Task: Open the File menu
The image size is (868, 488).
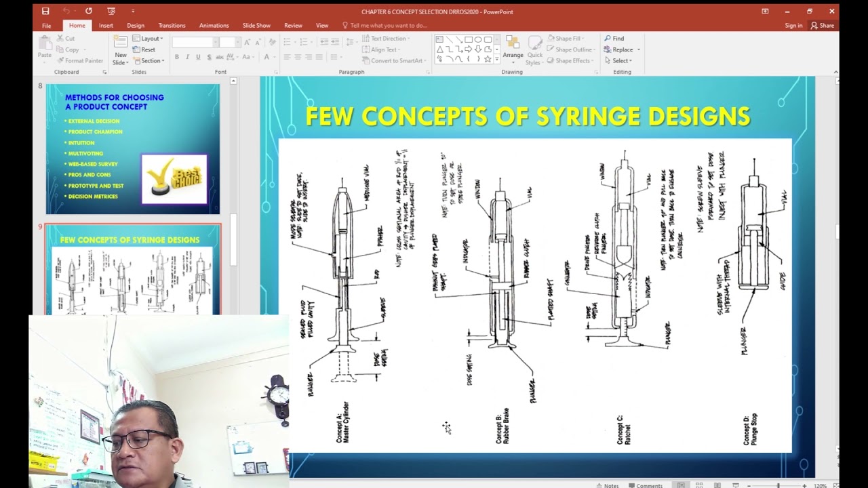Action: [46, 26]
